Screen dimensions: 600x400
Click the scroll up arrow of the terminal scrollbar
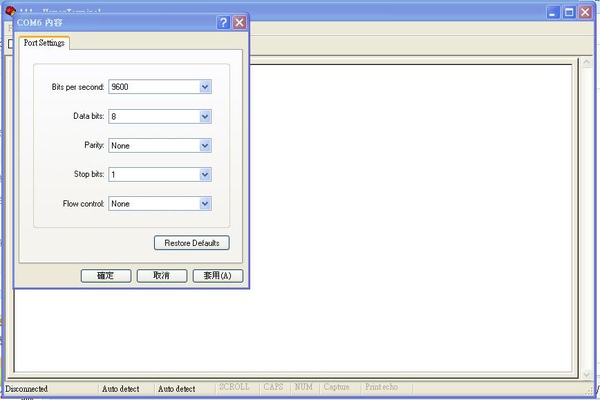click(x=587, y=63)
